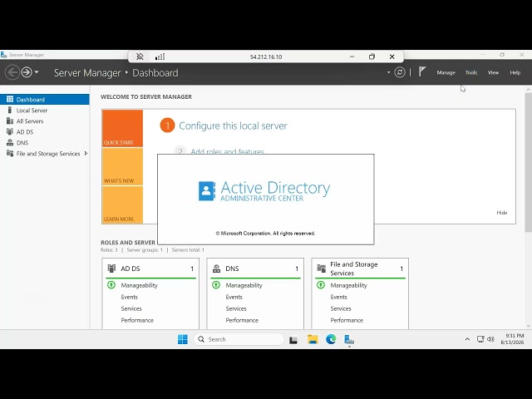Click Add roles and features link

pyautogui.click(x=227, y=151)
